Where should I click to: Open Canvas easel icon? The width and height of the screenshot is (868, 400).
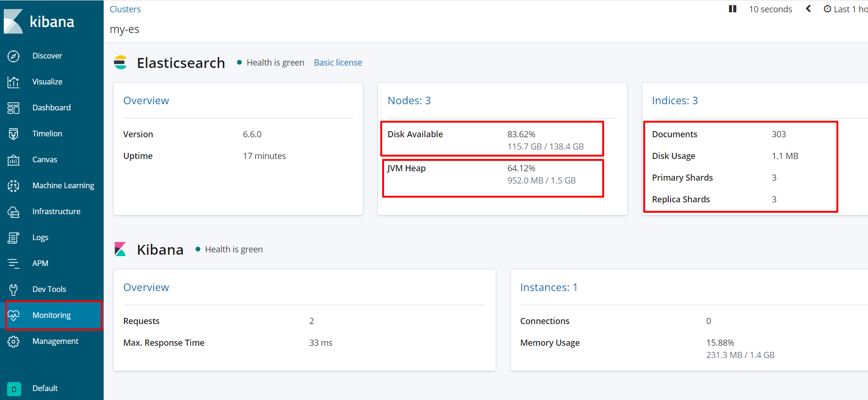coord(14,160)
